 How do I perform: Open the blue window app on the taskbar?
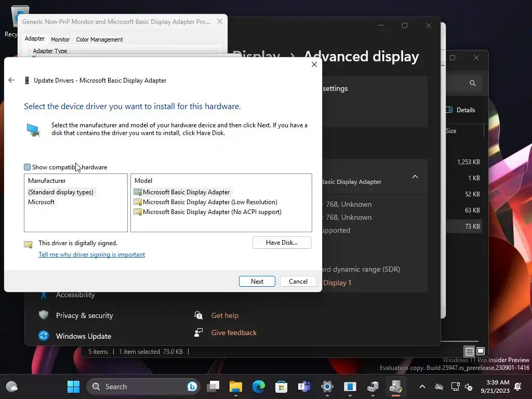pyautogui.click(x=350, y=387)
